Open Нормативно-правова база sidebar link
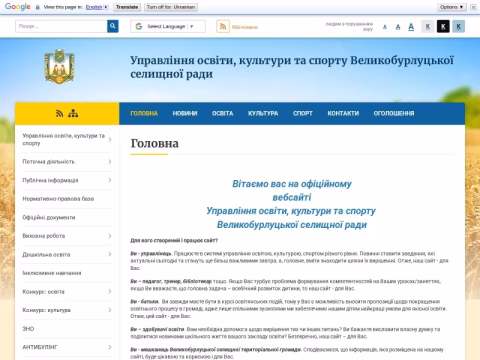This screenshot has width=480, height=360. pos(58,199)
